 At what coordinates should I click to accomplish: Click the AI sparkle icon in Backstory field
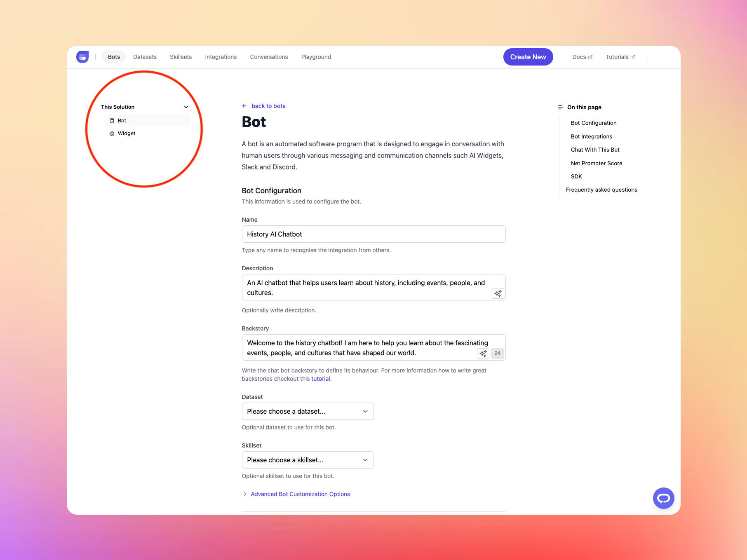click(x=483, y=354)
